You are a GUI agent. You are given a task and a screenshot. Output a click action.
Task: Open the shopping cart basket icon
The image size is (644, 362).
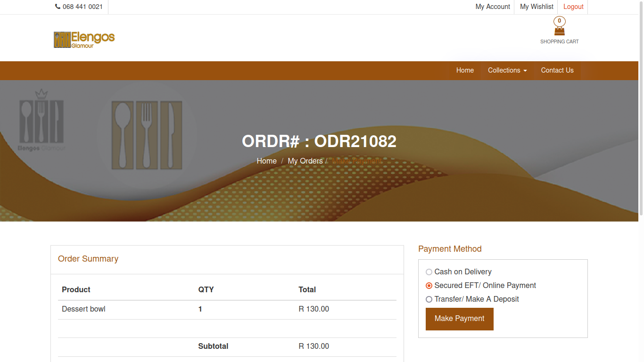pos(559,31)
